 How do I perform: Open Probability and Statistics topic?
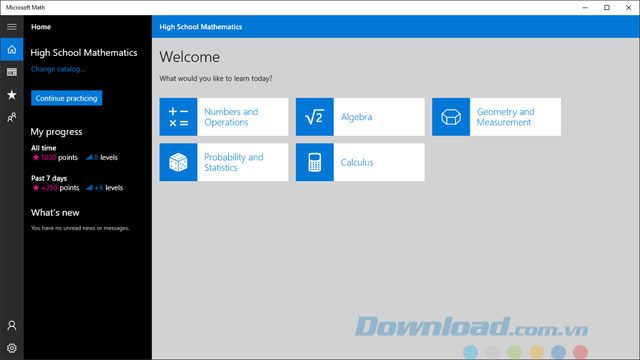[224, 162]
